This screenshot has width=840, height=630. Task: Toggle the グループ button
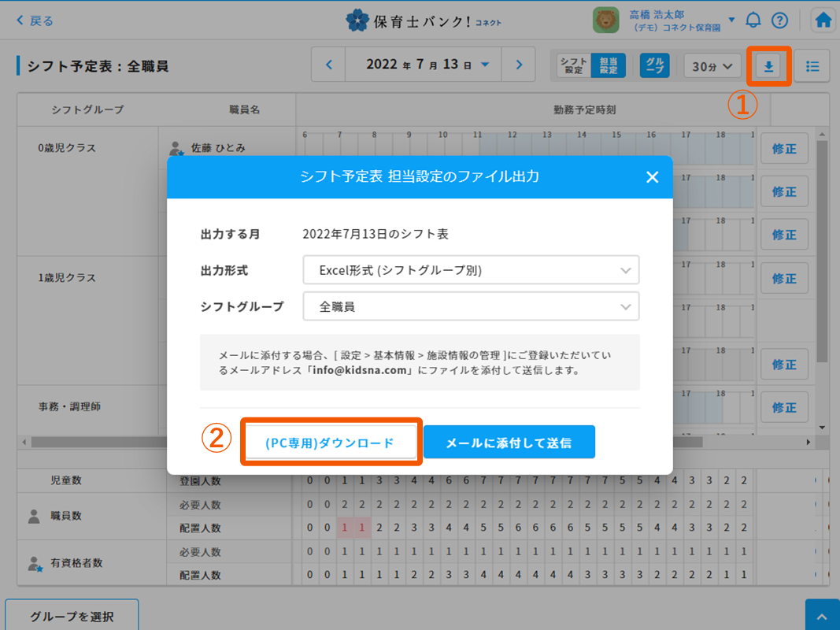tap(653, 65)
